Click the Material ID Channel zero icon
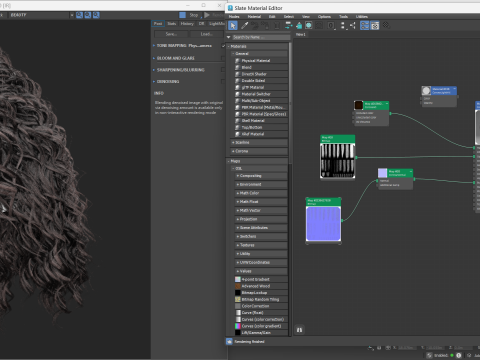The height and width of the screenshot is (360, 480). pyautogui.click(x=331, y=25)
